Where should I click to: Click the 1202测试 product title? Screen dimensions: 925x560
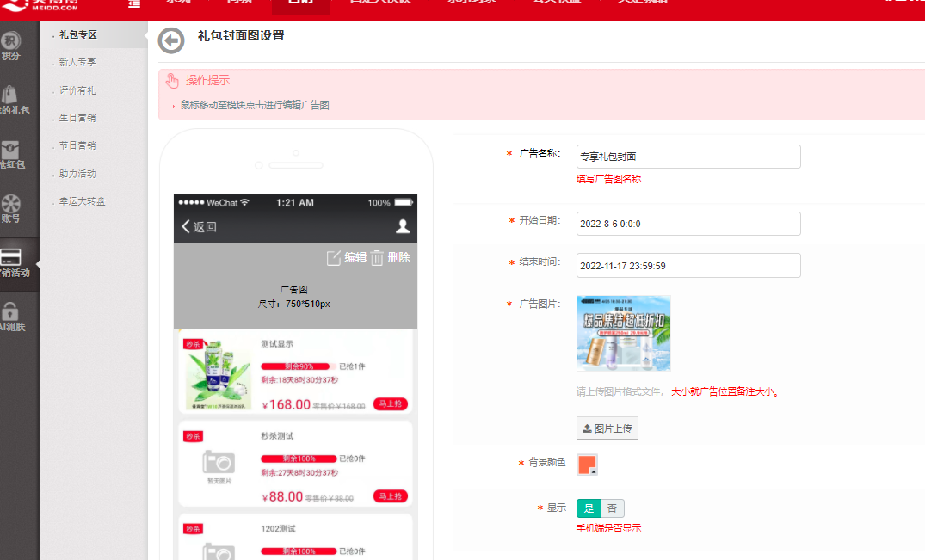pyautogui.click(x=278, y=529)
